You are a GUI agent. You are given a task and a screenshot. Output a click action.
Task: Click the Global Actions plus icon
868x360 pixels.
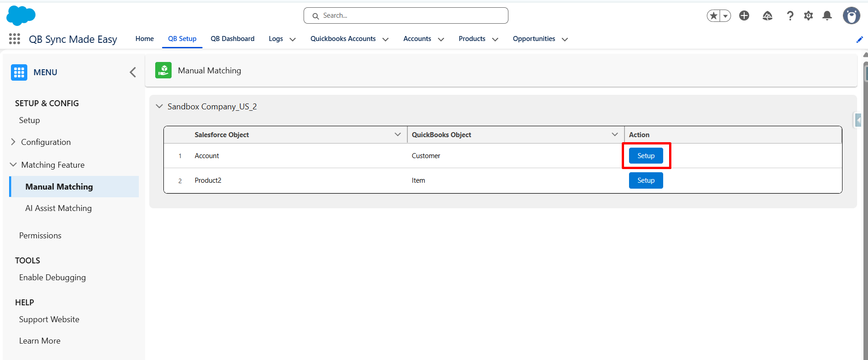pos(744,16)
